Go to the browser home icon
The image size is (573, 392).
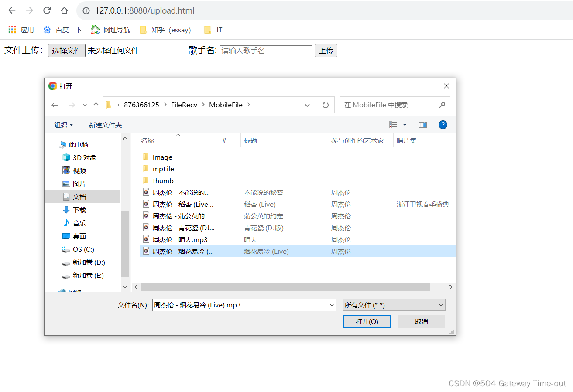pyautogui.click(x=64, y=10)
